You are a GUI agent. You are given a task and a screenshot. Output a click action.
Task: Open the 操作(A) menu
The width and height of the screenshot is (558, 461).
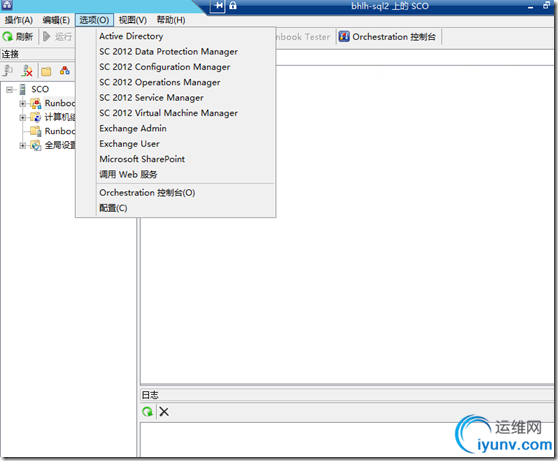[x=19, y=20]
